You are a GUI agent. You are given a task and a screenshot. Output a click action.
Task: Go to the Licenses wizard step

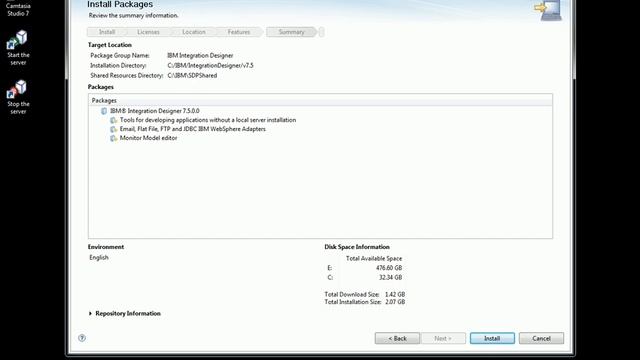(x=148, y=32)
